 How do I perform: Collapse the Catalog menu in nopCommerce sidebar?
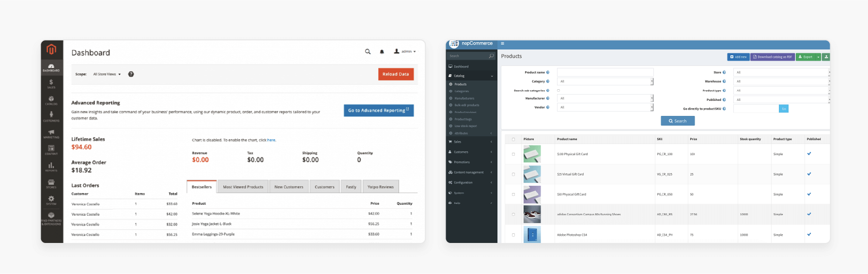471,76
